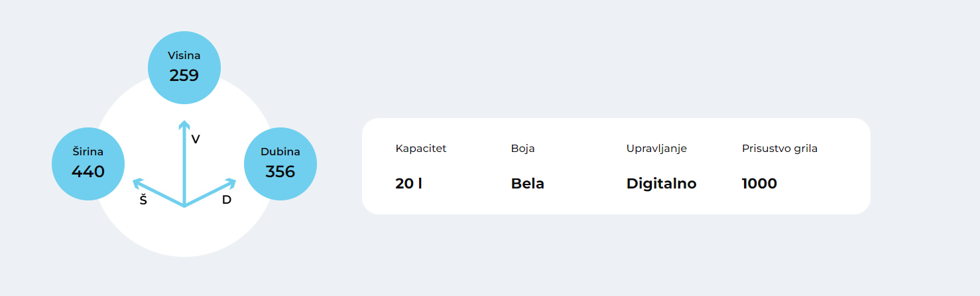Click the Dubina 356 blue circle
Image resolution: width=980 pixels, height=296 pixels.
pyautogui.click(x=280, y=164)
